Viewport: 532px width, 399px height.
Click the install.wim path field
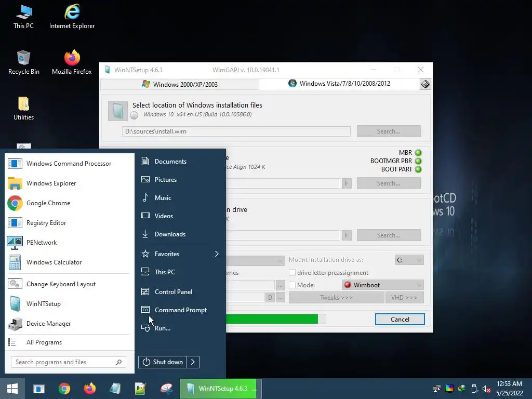coord(236,131)
